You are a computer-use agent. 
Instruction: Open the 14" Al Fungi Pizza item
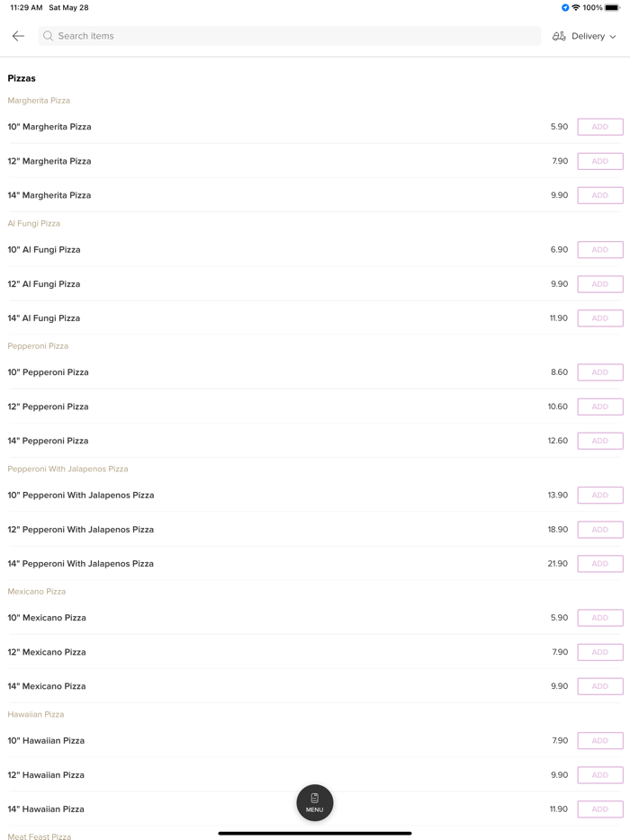(44, 318)
